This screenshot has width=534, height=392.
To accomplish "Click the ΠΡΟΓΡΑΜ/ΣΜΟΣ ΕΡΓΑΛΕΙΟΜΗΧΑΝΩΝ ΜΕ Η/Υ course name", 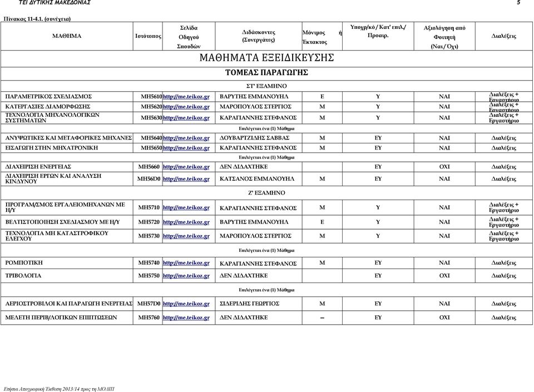I will pyautogui.click(x=65, y=207).
